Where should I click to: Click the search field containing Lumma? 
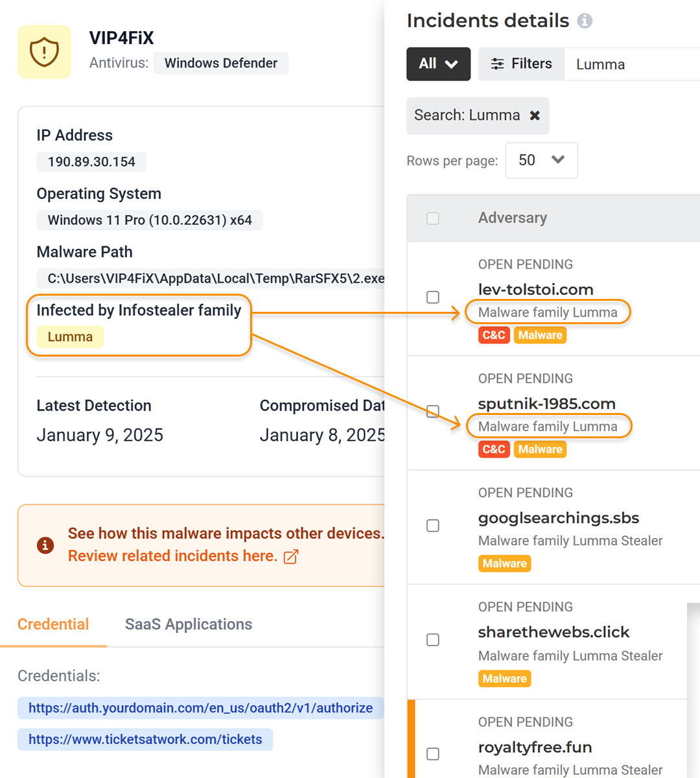(629, 64)
